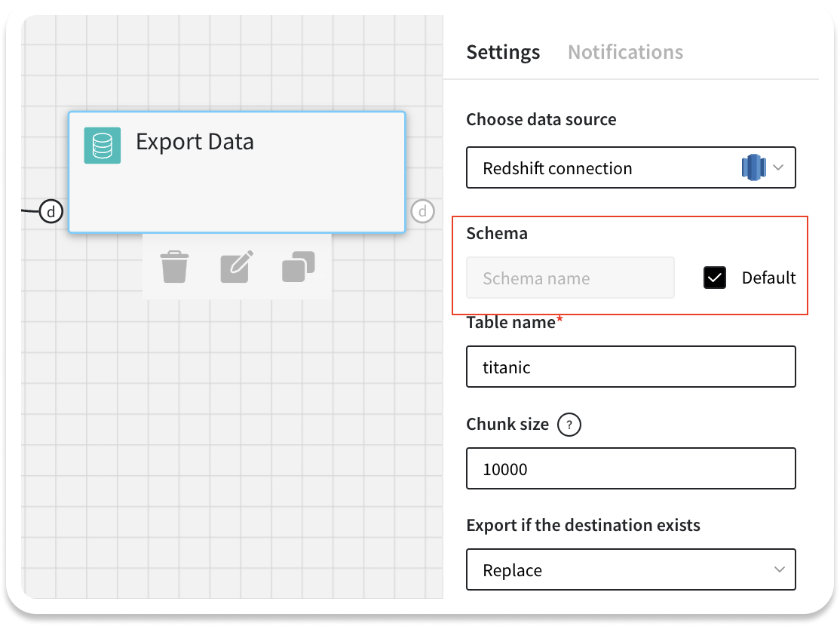Uncheck the Default schema checkbox
The width and height of the screenshot is (840, 626).
[715, 278]
